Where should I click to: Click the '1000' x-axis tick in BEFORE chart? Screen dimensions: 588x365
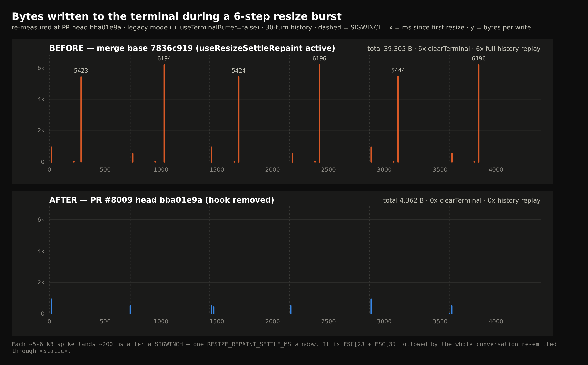tap(161, 170)
